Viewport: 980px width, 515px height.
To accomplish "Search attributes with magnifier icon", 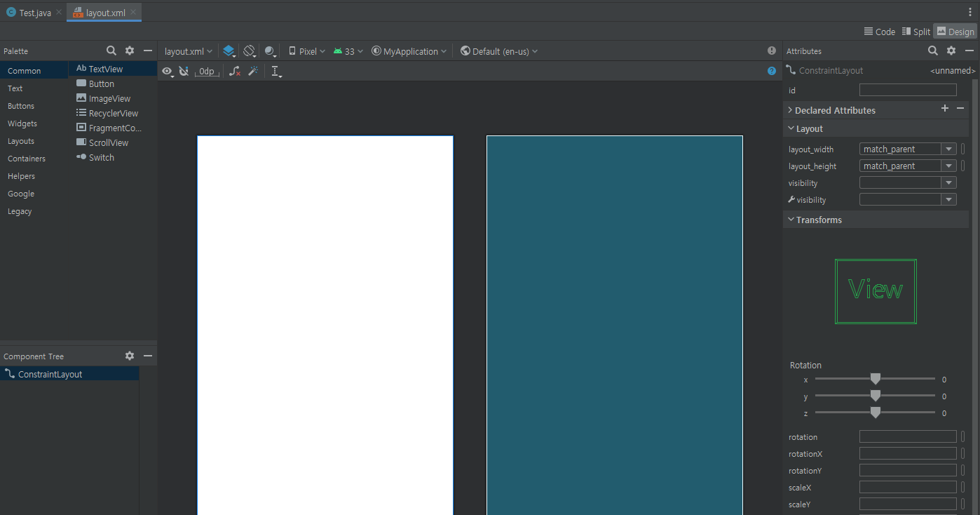I will coord(933,51).
